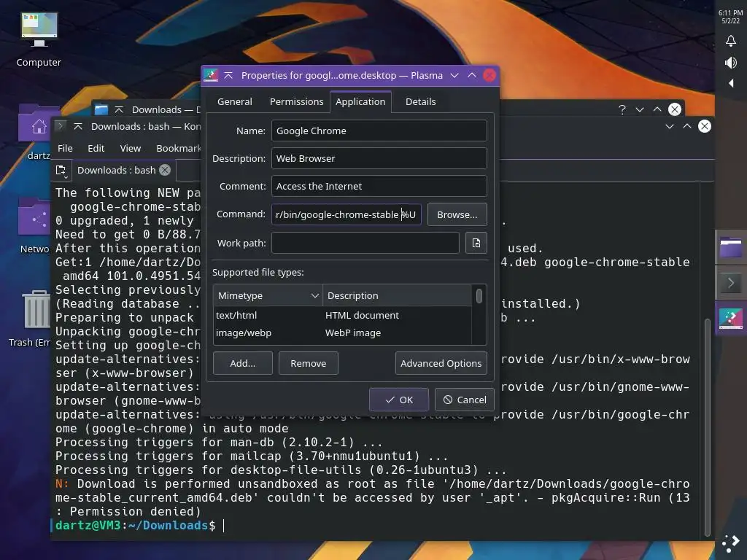
Task: Open the Computer desktop icon
Action: (39, 39)
